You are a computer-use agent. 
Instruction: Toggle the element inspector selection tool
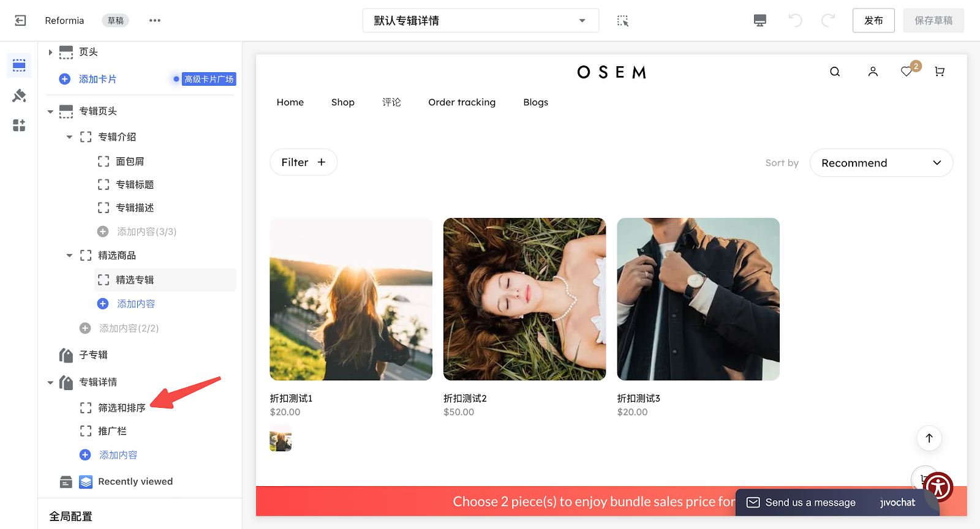point(623,21)
